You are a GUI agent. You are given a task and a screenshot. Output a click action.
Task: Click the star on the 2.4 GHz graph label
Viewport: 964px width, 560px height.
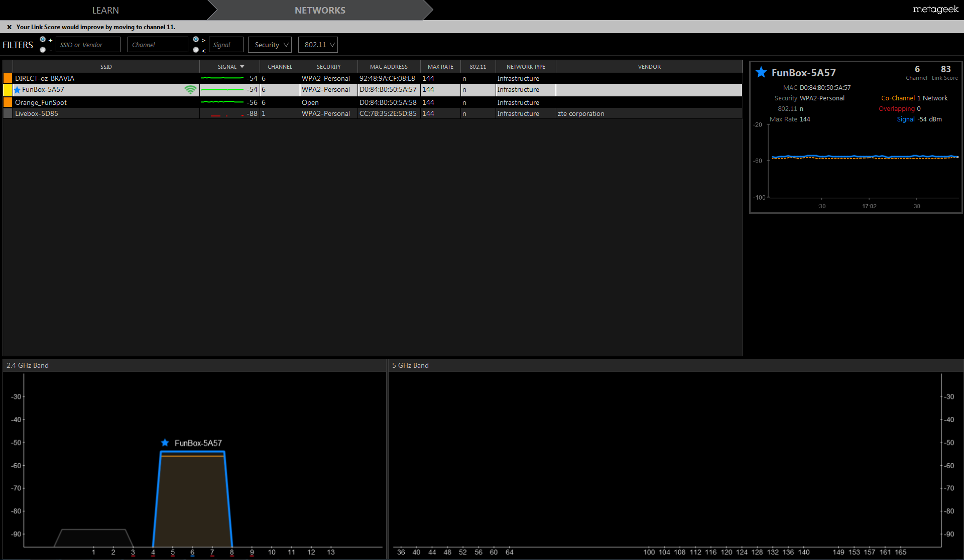point(165,443)
